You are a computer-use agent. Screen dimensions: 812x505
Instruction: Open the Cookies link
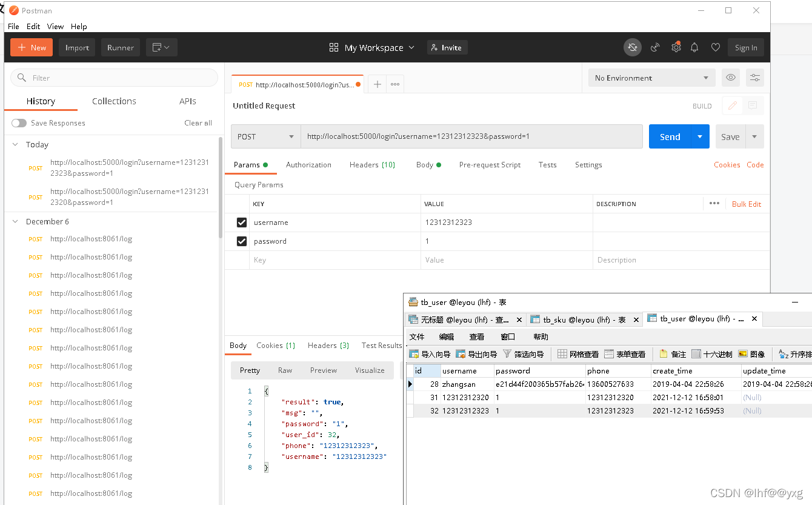pyautogui.click(x=727, y=165)
